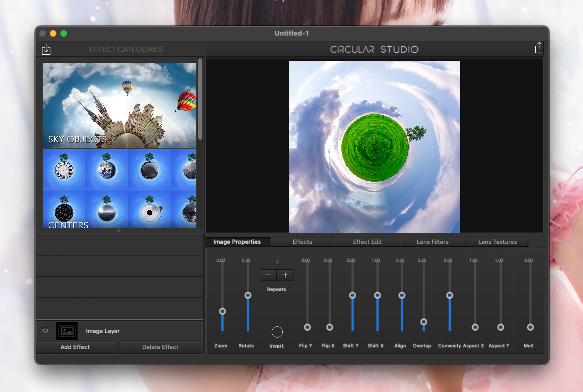Click the Aspect Y slider handle
Screen dimensions: 583x392
[501, 327]
